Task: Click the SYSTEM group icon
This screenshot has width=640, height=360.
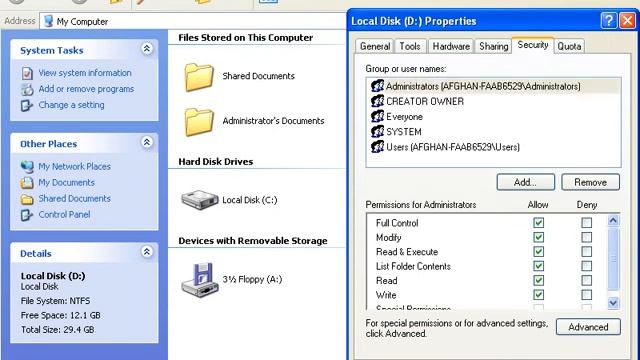Action: 378,132
